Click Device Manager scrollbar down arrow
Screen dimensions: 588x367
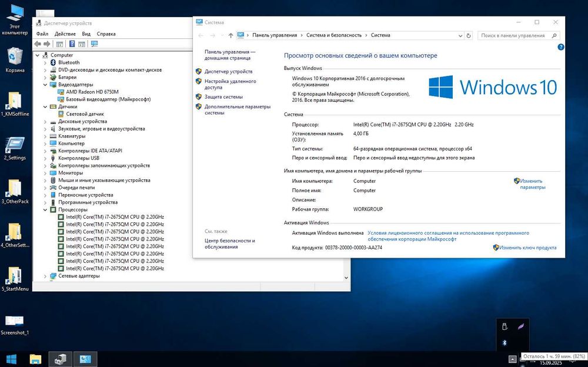pos(346,278)
